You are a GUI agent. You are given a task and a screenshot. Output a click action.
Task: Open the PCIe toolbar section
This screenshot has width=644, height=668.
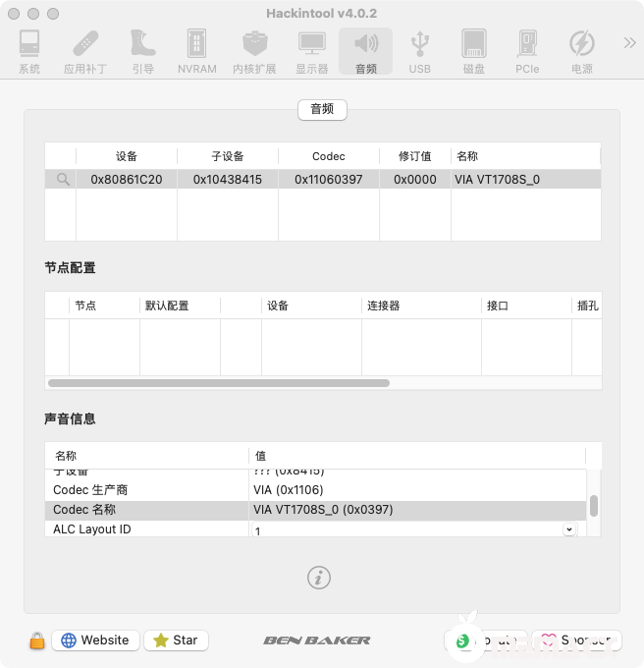(x=527, y=52)
